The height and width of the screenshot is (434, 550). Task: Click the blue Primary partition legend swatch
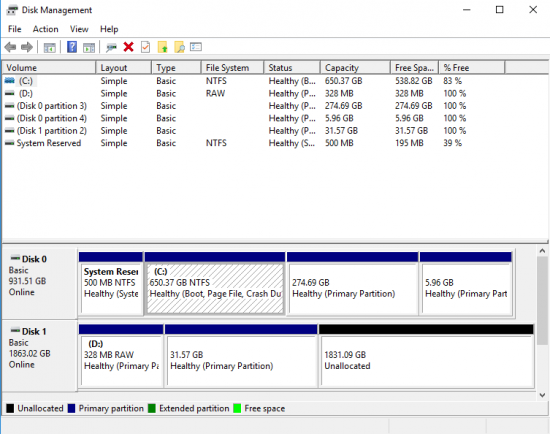[72, 408]
